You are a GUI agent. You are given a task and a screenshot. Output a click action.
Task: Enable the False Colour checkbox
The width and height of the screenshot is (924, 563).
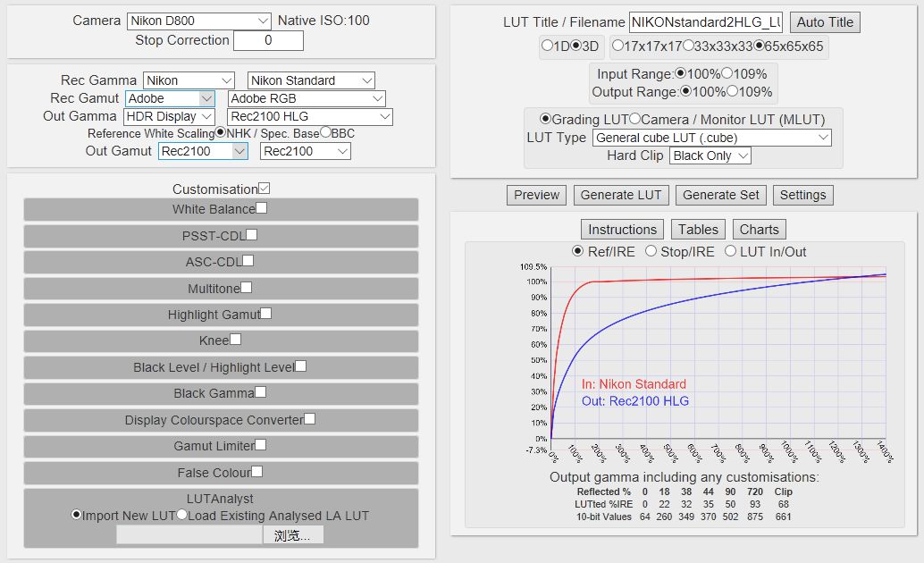point(257,471)
